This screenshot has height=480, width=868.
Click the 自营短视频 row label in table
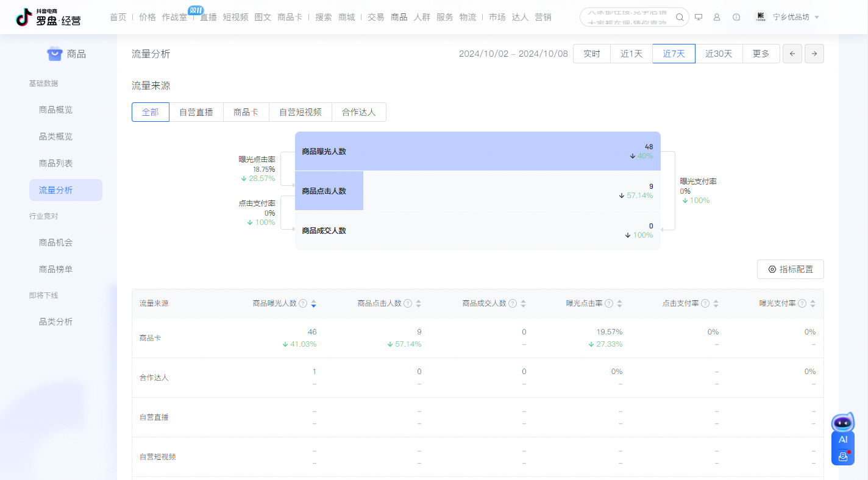[158, 457]
